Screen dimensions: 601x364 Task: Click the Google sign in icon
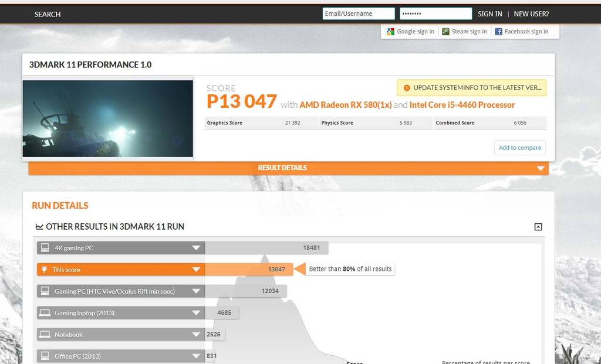(x=390, y=32)
